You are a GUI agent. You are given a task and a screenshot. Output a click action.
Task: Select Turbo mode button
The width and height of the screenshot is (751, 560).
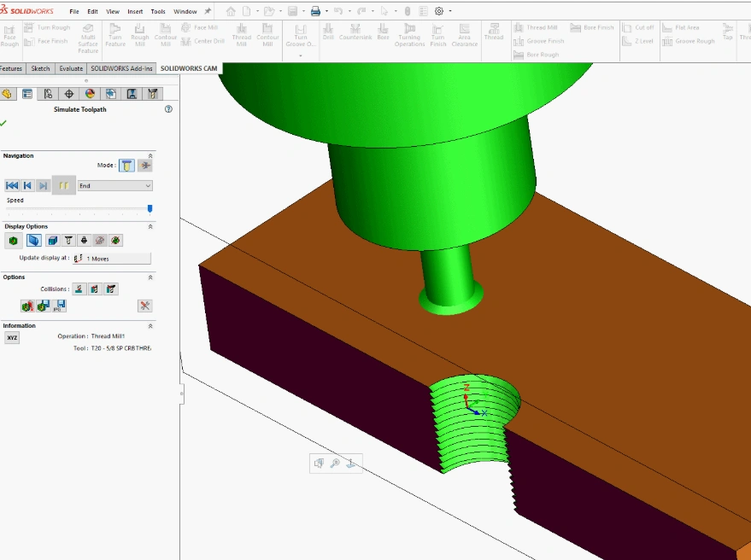(144, 166)
